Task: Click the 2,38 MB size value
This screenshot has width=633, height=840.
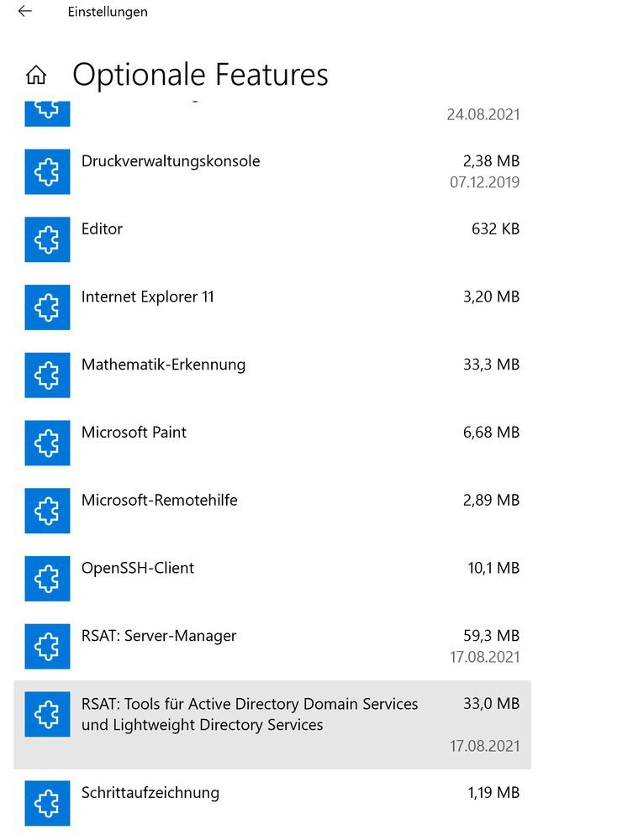Action: tap(491, 161)
